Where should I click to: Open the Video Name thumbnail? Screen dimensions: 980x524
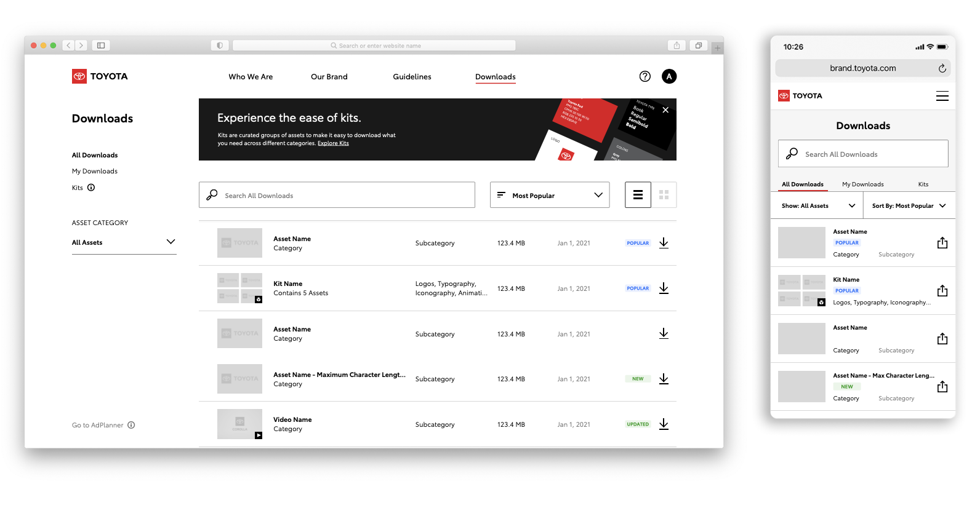pyautogui.click(x=239, y=424)
